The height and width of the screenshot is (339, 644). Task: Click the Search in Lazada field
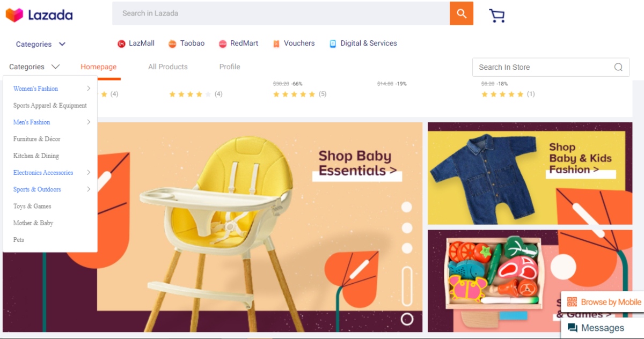tap(280, 13)
